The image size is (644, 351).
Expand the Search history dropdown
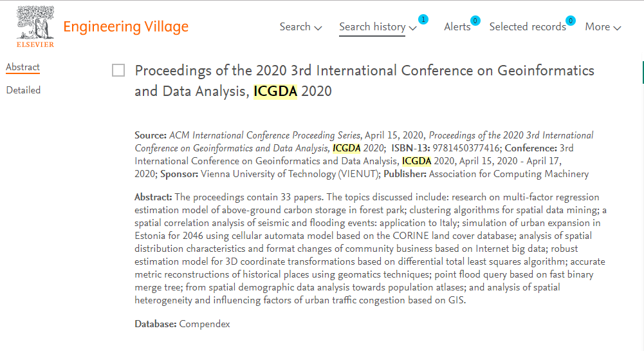pyautogui.click(x=378, y=26)
